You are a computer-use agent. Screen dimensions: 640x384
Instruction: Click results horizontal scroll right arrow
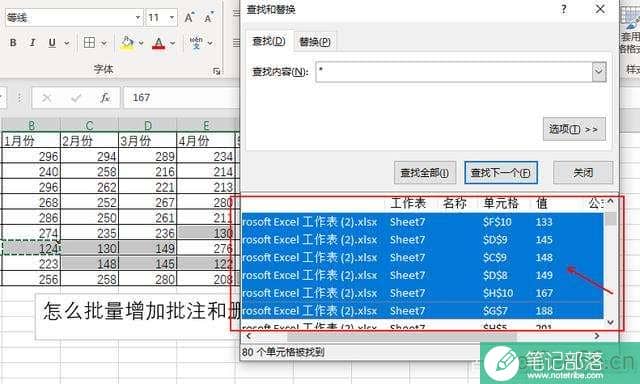click(597, 336)
